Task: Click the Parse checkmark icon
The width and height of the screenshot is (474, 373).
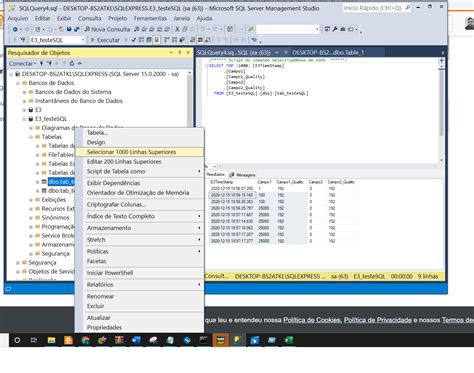Action: point(134,40)
